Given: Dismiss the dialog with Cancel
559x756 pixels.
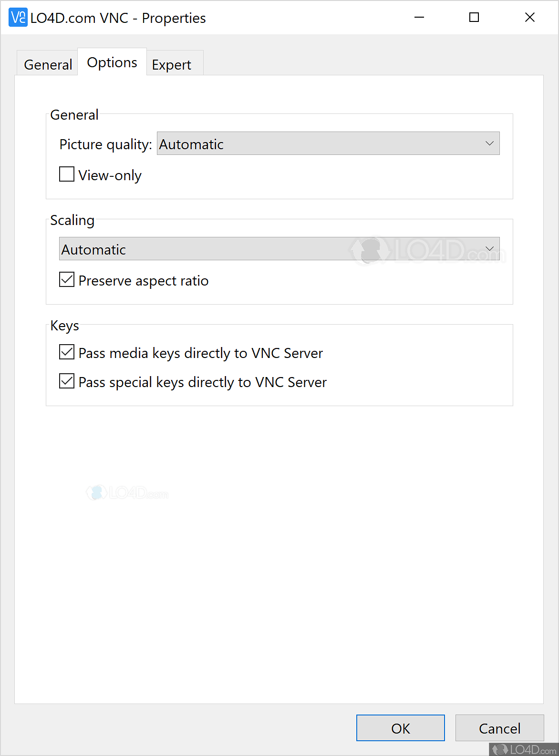Looking at the screenshot, I should pos(499,728).
